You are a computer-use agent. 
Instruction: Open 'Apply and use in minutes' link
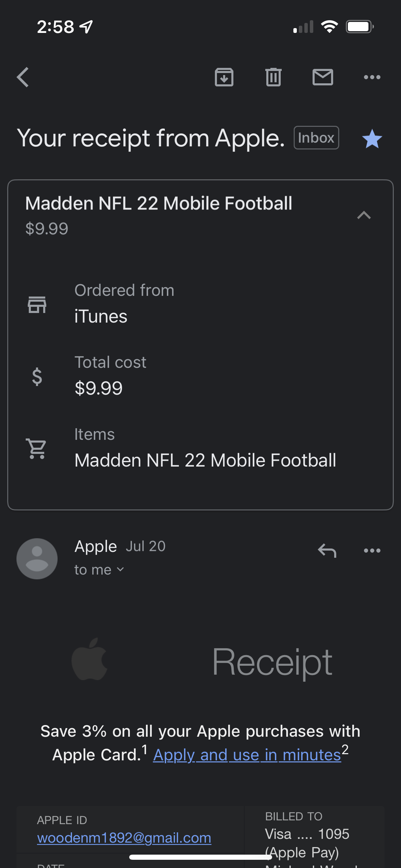[247, 755]
